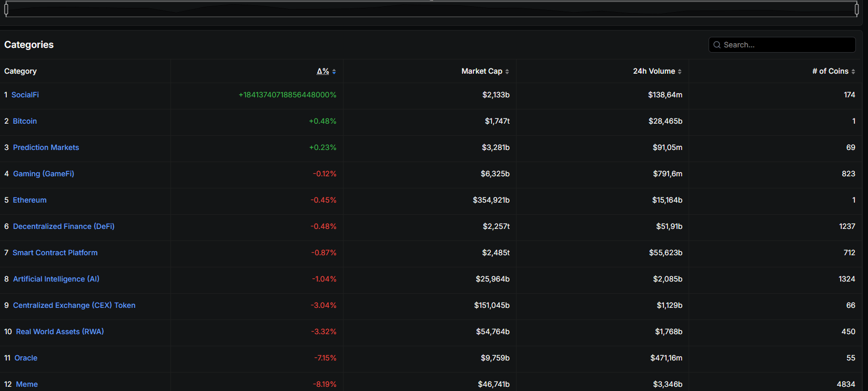
Task: Click the $54,764b market cap cell
Action: (x=493, y=332)
